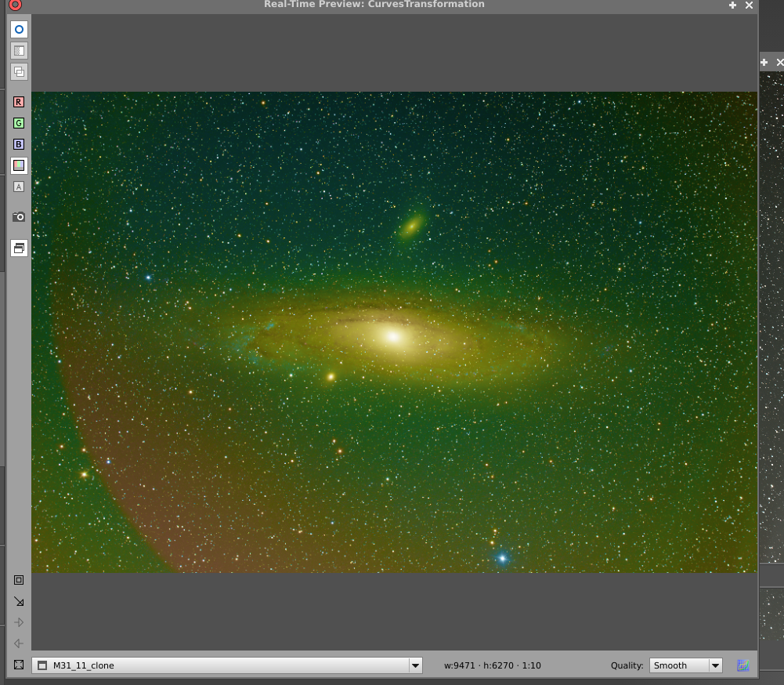
Task: Show only the Red channel
Action: (19, 102)
